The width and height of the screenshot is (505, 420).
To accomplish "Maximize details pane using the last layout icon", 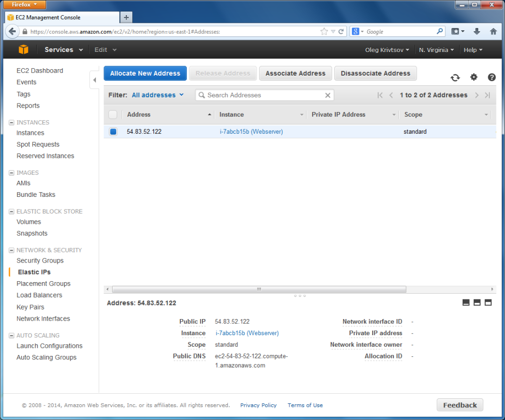I will pos(488,302).
